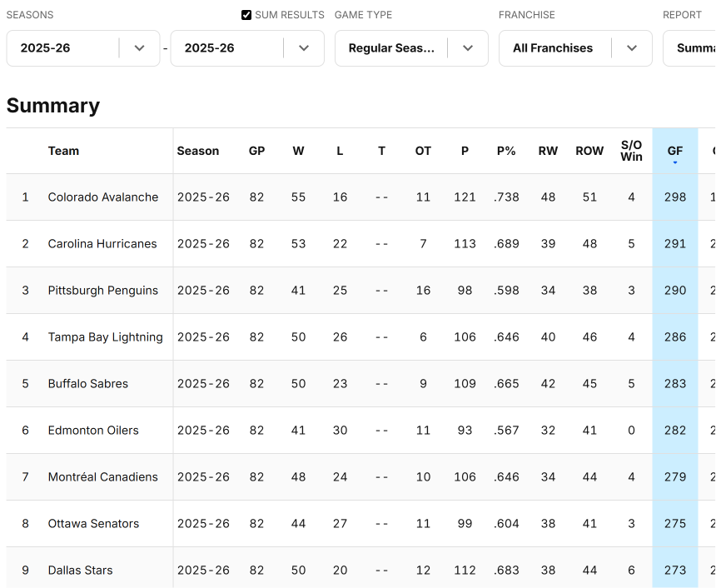Viewport: 716px width, 588px height.
Task: Sort by GP column header
Action: tap(256, 151)
